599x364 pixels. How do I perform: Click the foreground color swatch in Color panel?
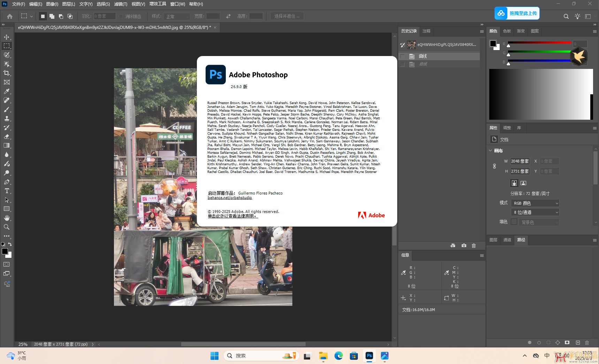pos(493,43)
